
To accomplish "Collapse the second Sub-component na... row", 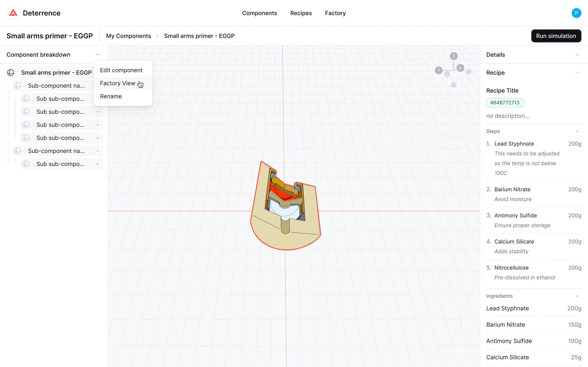I will 97,151.
